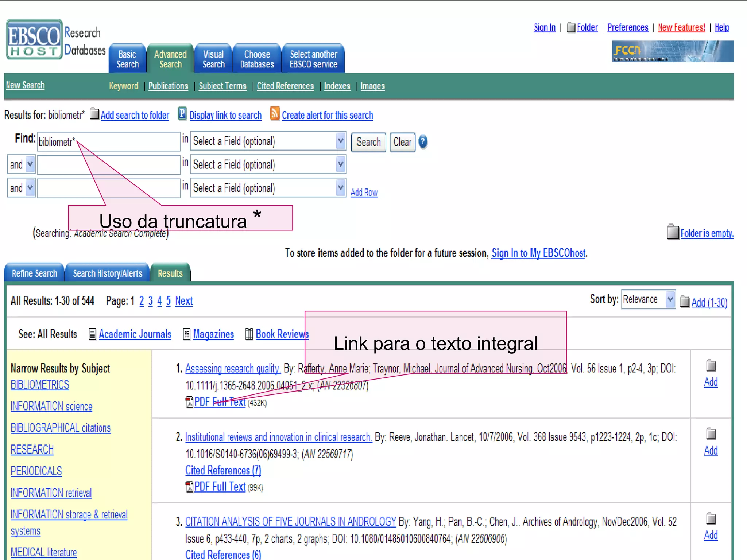The height and width of the screenshot is (560, 747).
Task: Switch to the Advanced Search tab
Action: [170, 59]
